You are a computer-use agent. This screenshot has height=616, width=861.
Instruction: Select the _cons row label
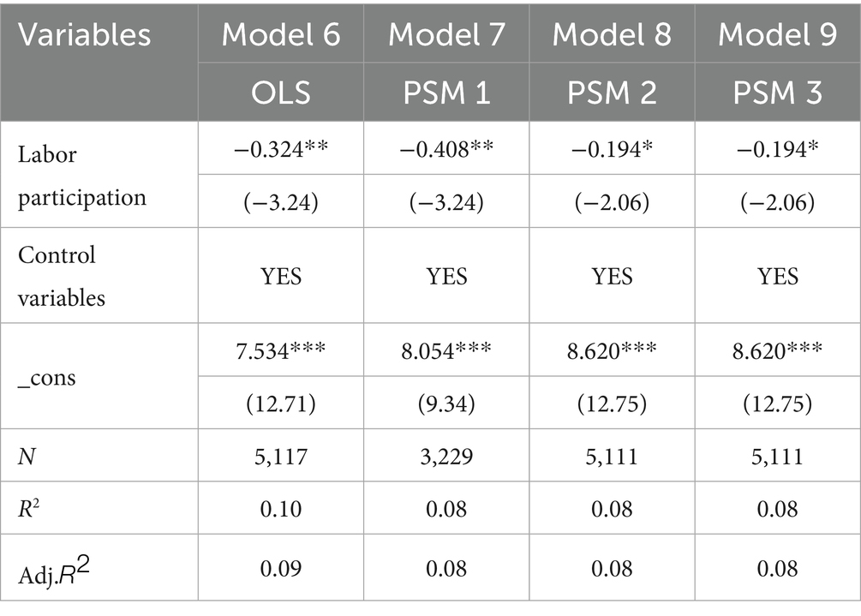48,377
